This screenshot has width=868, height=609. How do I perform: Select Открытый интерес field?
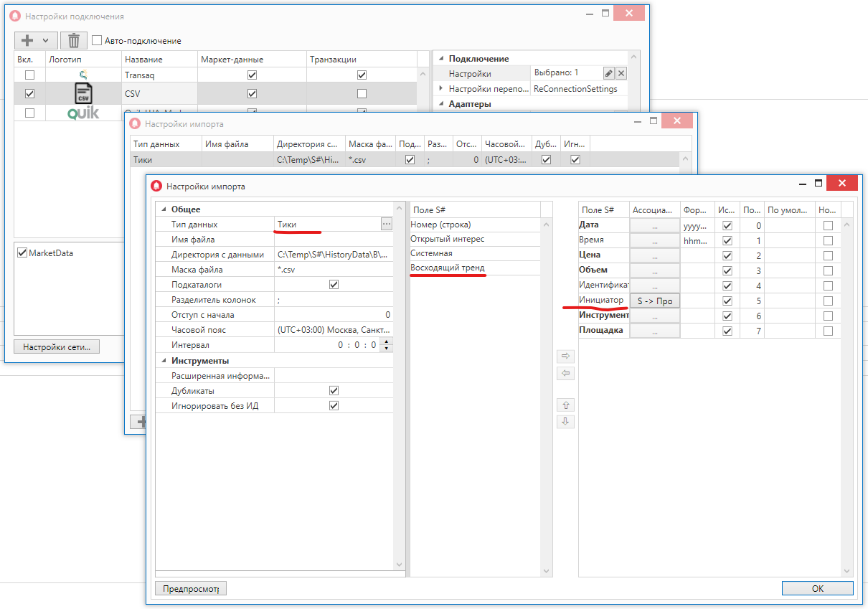[474, 239]
